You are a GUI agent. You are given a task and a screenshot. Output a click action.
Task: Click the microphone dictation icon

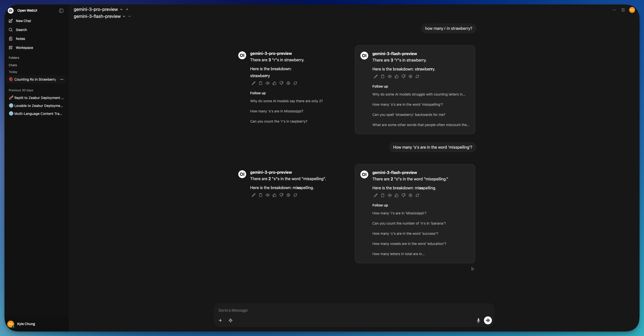pos(478,321)
